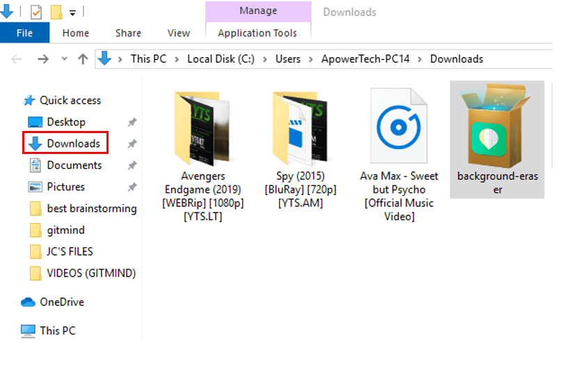Select Quick access in navigation pane
The image size is (588, 379).
[x=70, y=100]
